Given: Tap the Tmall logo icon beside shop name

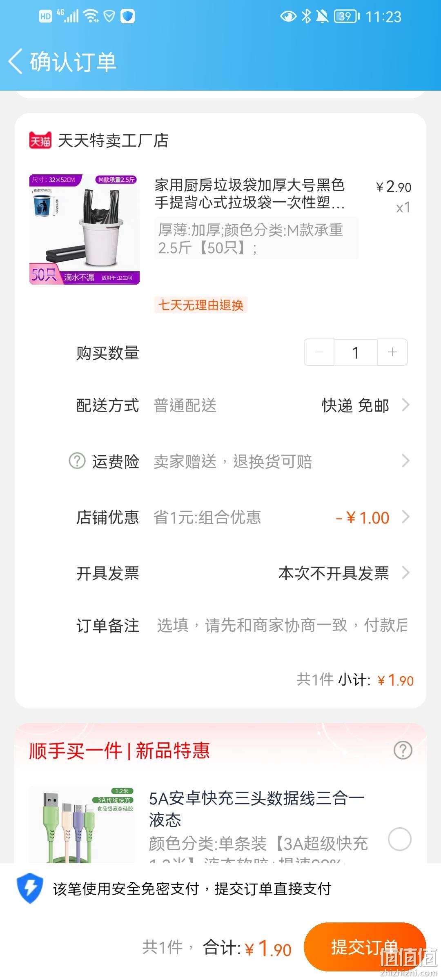Looking at the screenshot, I should (x=40, y=140).
